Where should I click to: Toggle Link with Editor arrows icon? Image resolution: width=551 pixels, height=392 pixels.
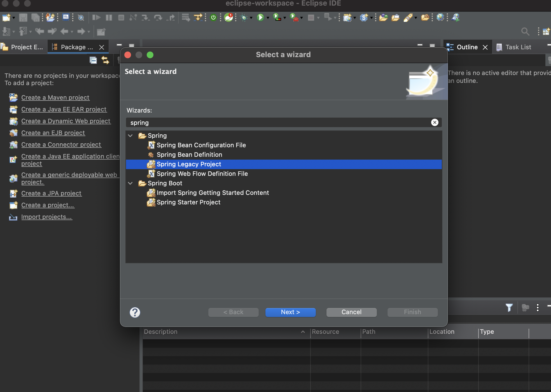click(105, 60)
